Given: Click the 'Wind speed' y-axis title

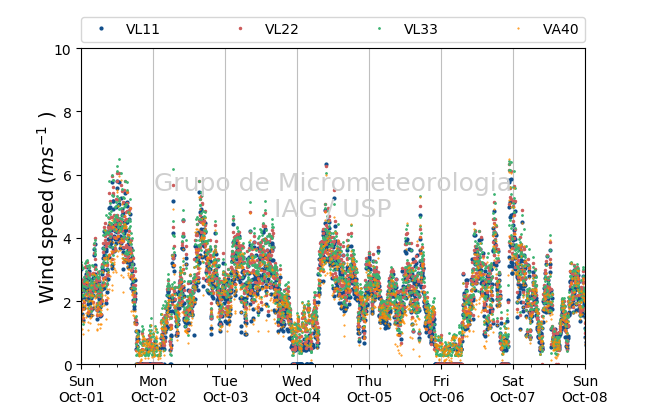Looking at the screenshot, I should (x=46, y=207).
